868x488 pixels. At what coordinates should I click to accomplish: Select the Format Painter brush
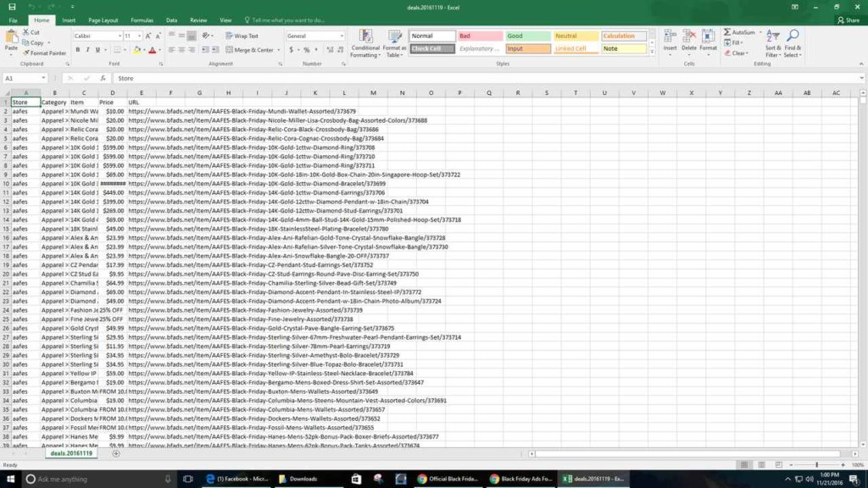25,53
